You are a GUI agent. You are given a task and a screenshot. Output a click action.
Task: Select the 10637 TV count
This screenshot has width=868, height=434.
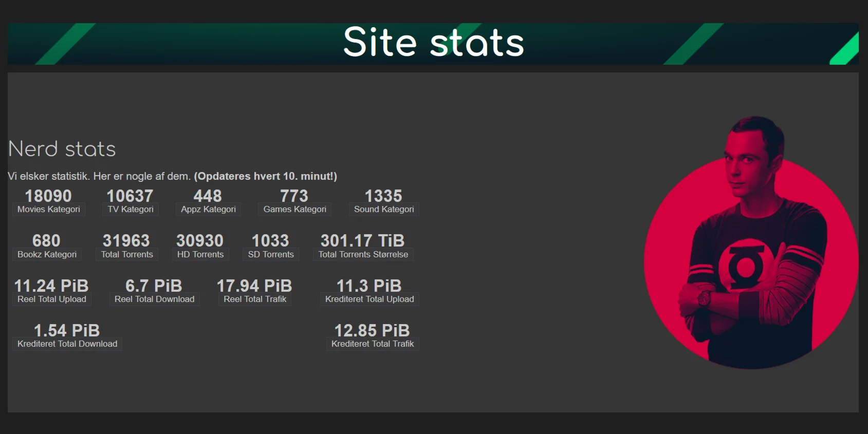point(130,196)
